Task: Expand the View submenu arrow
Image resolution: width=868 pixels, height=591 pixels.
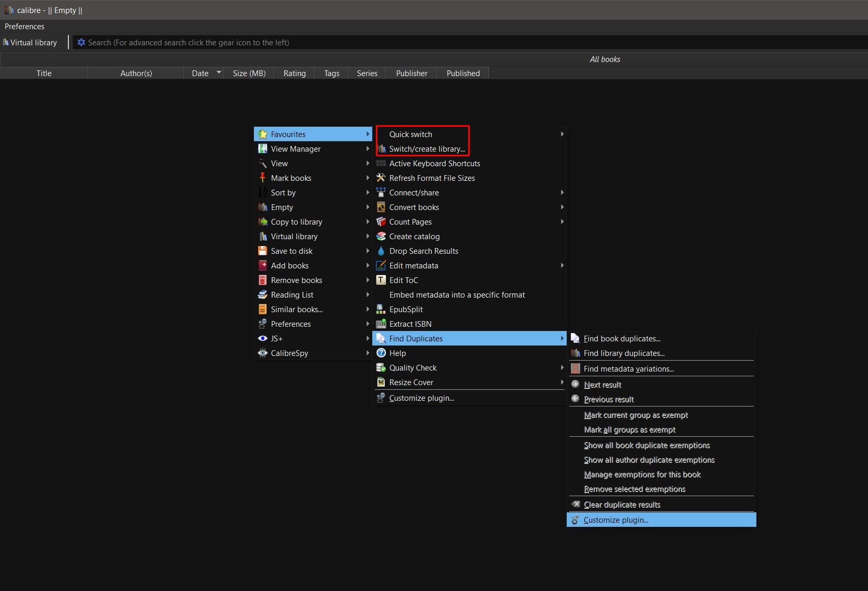Action: point(368,164)
